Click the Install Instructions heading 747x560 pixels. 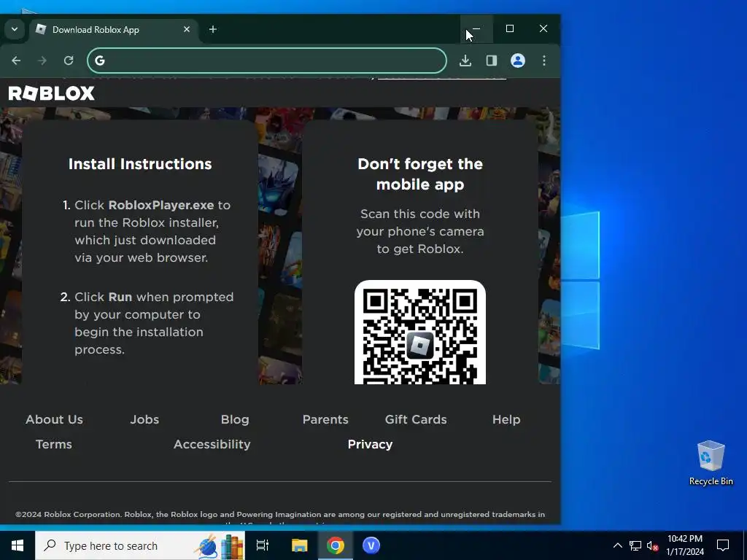tap(140, 164)
